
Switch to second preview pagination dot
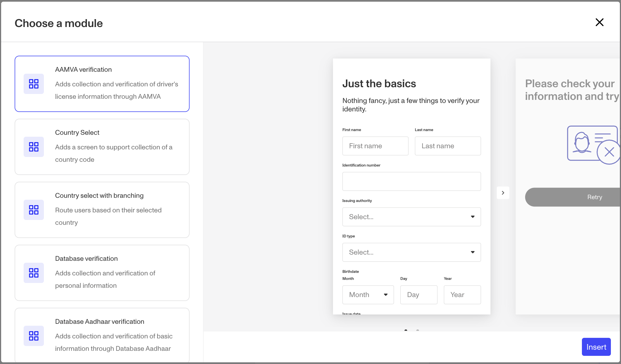(x=418, y=330)
